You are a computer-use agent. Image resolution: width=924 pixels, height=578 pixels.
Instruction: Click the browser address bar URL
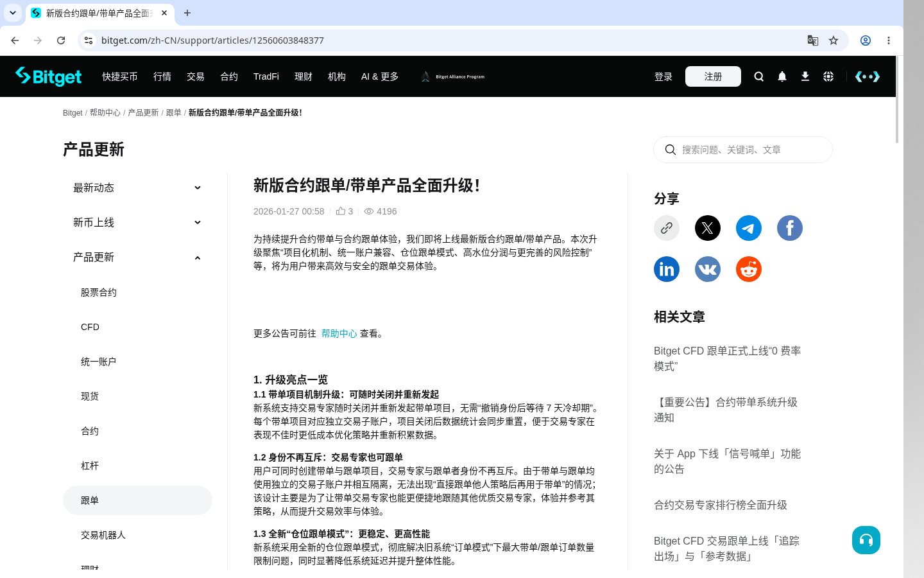tap(212, 40)
